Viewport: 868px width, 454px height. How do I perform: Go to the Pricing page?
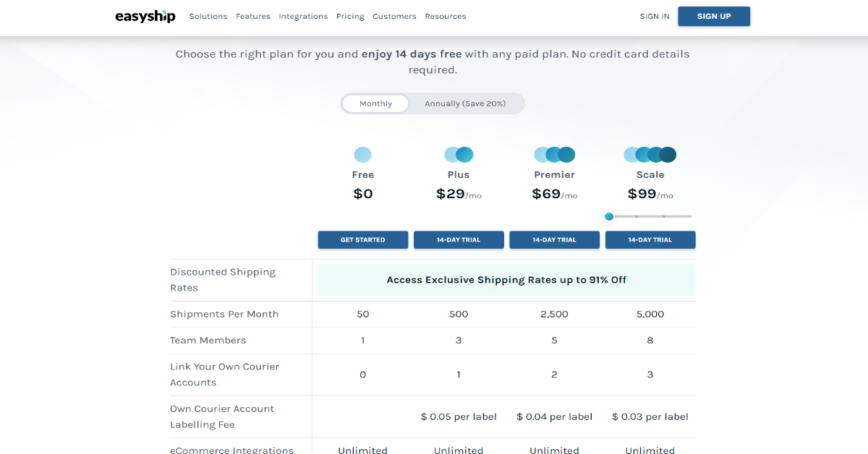coord(350,16)
